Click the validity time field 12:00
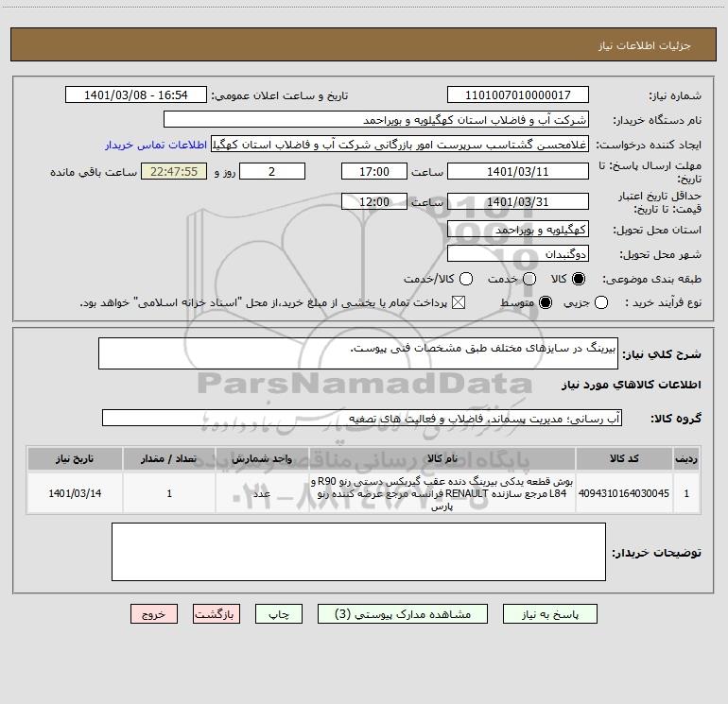728x704 pixels. pos(374,201)
